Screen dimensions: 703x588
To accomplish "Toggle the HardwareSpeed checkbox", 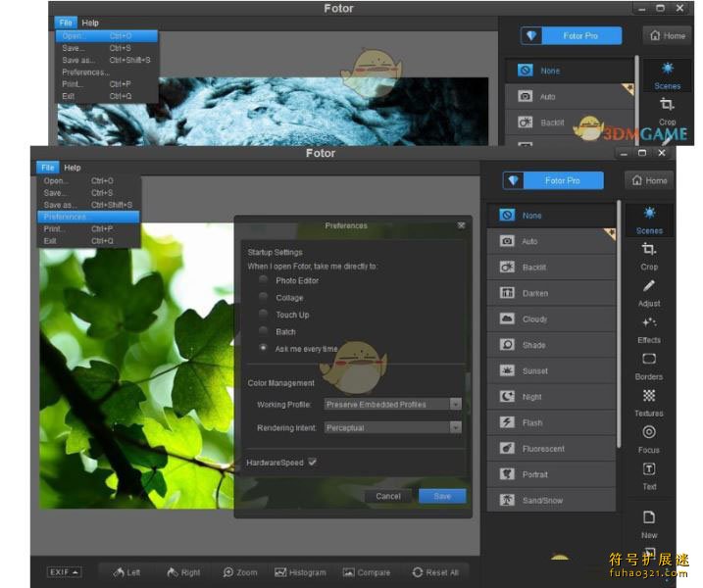I will pos(313,462).
